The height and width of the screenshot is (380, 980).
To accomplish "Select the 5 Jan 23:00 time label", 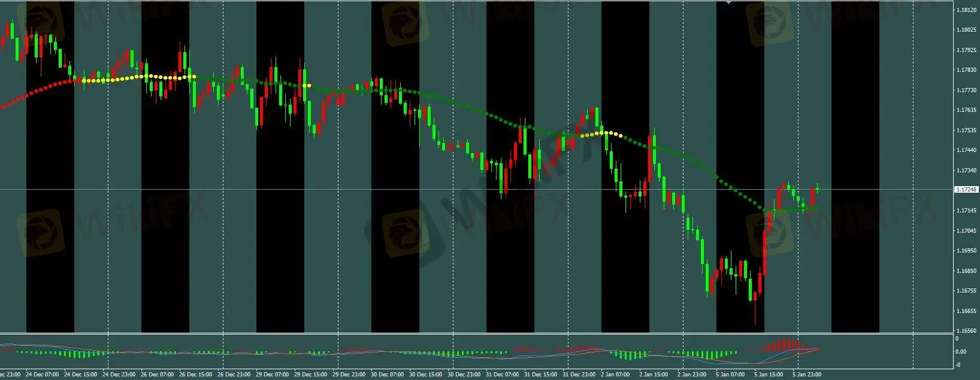I will click(806, 375).
